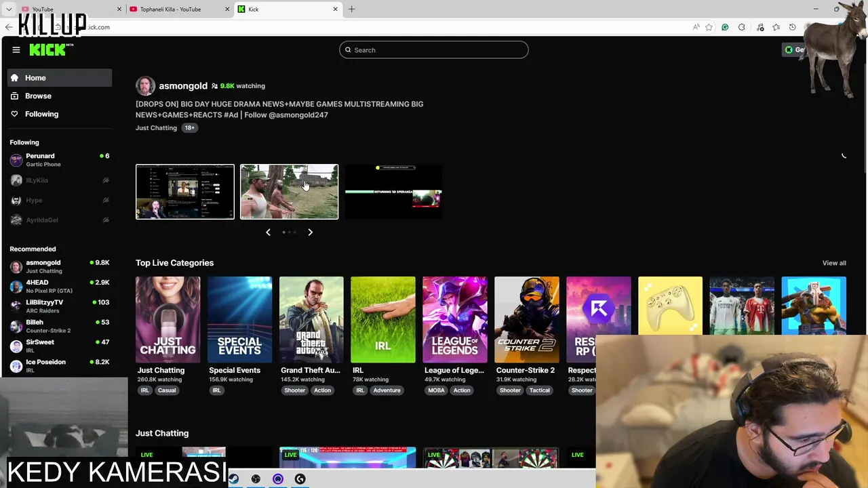Open SirSweet in Recommended list
868x488 pixels.
pos(60,346)
